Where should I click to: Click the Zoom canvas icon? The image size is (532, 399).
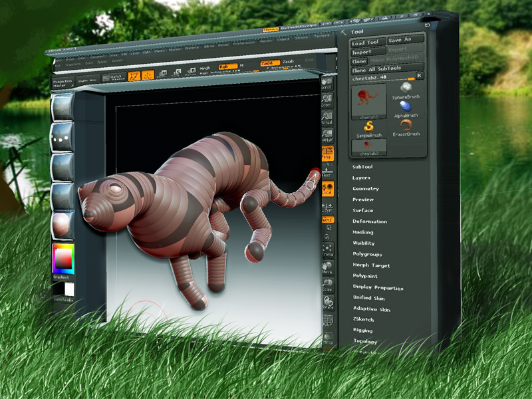(327, 101)
